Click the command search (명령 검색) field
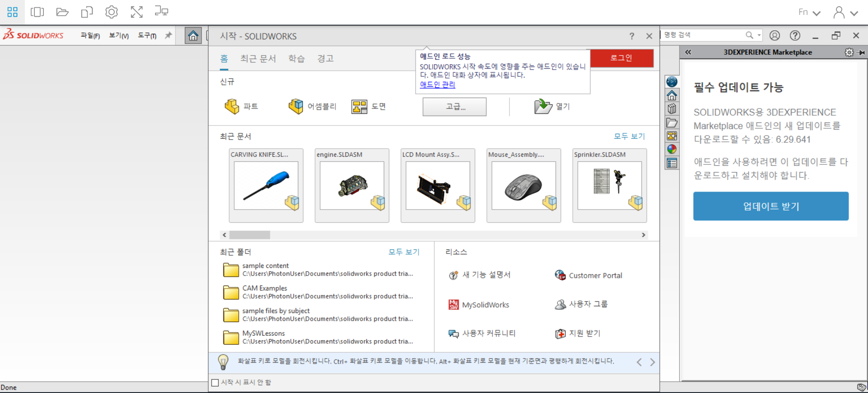 tap(703, 35)
